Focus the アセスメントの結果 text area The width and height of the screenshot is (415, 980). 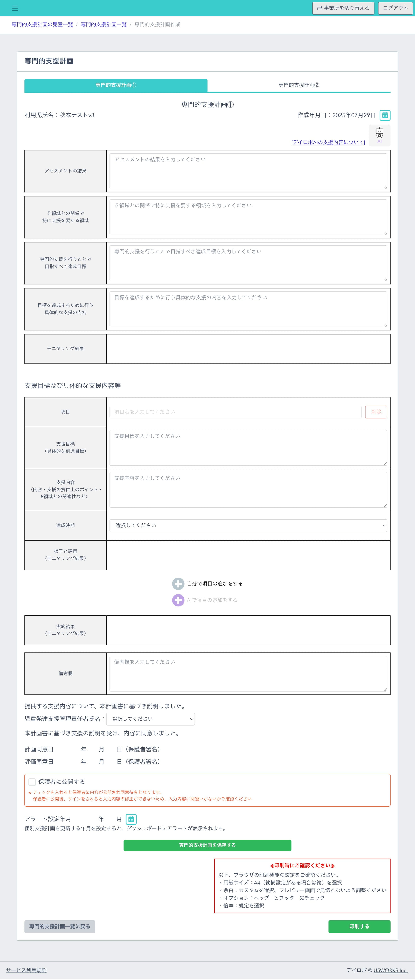coord(248,171)
